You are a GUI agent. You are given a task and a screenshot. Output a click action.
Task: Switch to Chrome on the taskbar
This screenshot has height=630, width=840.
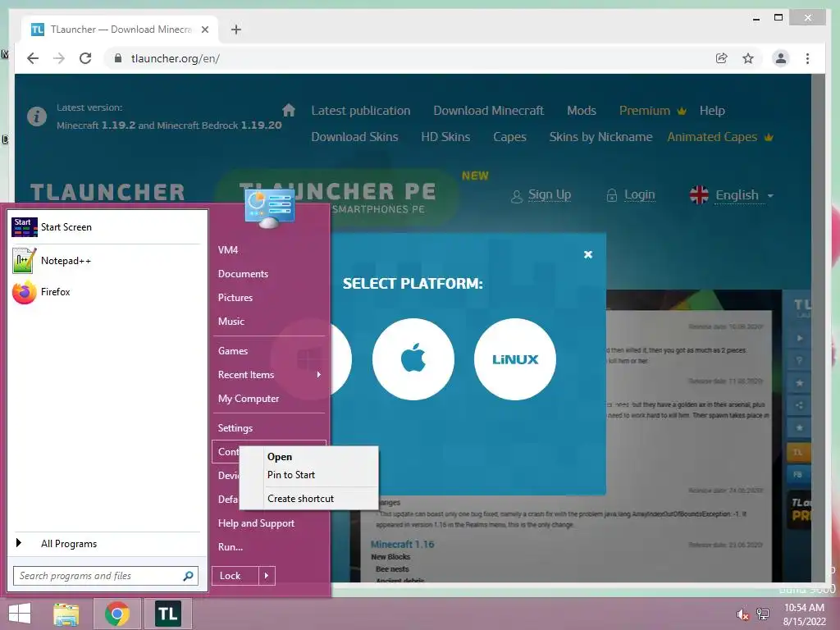[117, 614]
